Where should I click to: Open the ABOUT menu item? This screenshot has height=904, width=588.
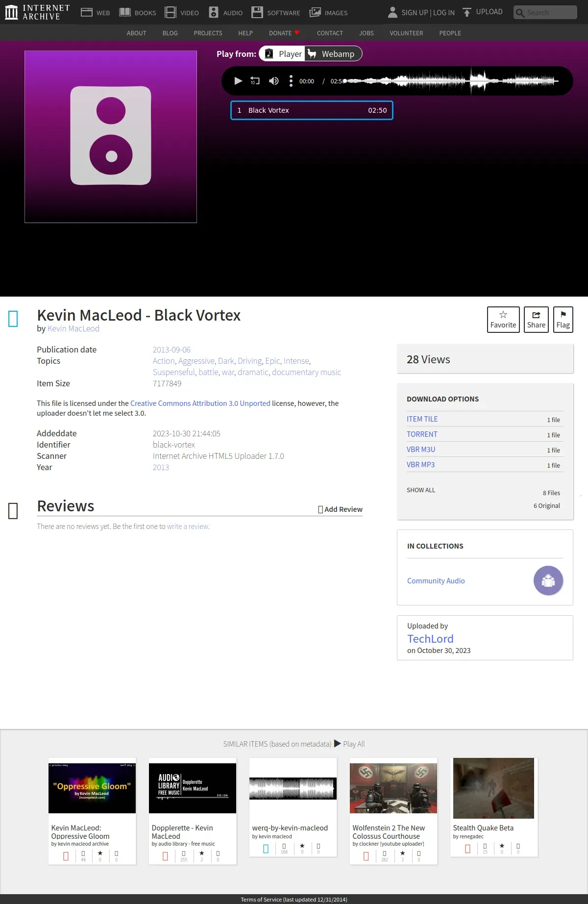tap(136, 33)
